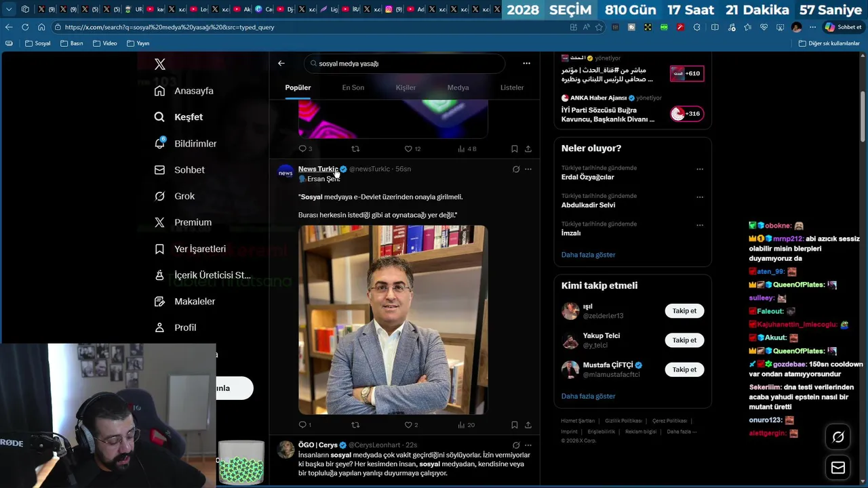Click Daha fazla göster under Kimi takip etmeli

tap(588, 396)
